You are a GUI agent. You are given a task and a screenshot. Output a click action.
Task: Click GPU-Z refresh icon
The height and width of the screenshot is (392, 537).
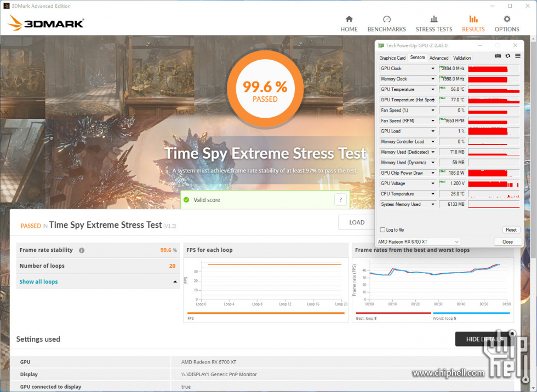click(x=507, y=56)
